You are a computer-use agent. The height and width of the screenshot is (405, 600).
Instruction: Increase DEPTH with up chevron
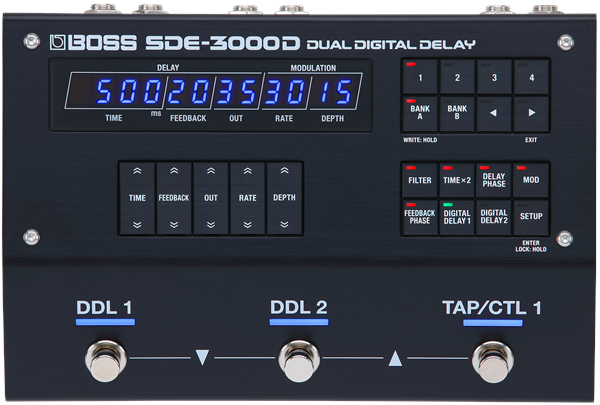point(284,171)
